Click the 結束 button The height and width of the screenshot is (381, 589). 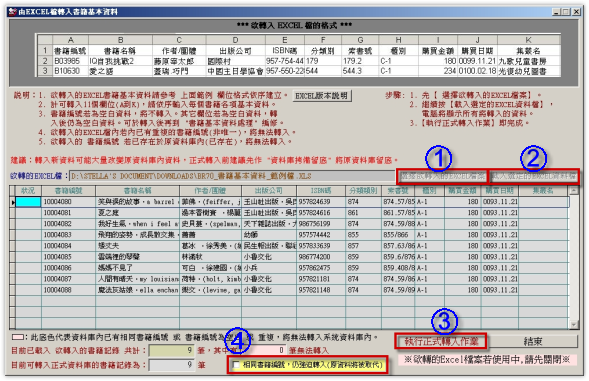coord(532,341)
